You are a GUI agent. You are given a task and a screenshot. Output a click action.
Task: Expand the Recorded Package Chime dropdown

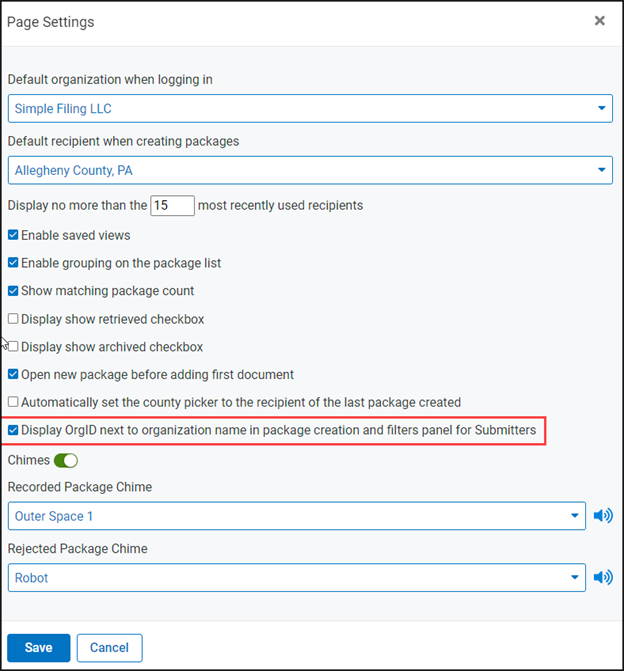297,516
